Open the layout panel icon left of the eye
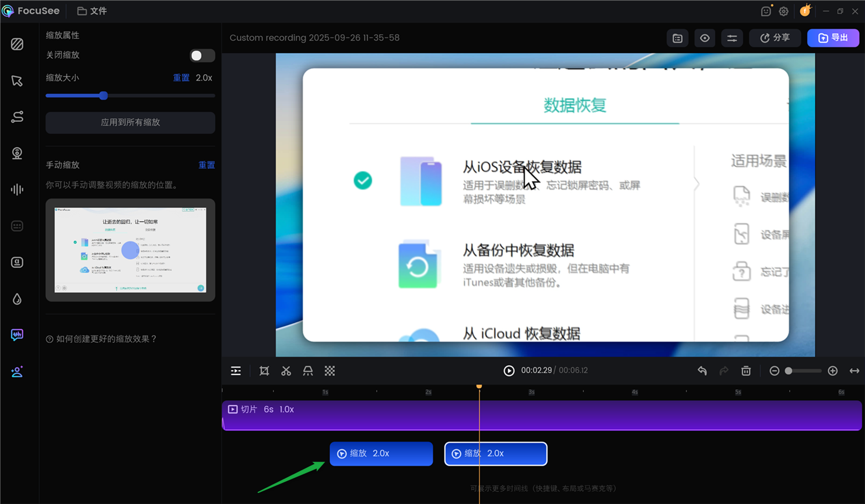Image resolution: width=865 pixels, height=504 pixels. (678, 38)
